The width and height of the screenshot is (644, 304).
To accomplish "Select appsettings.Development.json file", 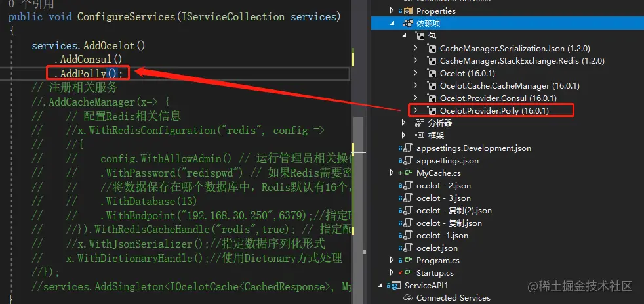I will click(x=473, y=148).
